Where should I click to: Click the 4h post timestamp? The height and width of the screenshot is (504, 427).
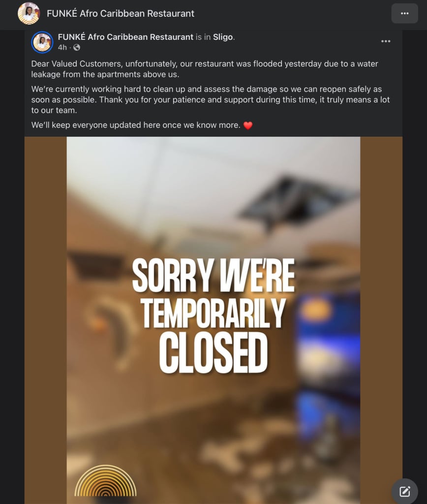pos(62,47)
